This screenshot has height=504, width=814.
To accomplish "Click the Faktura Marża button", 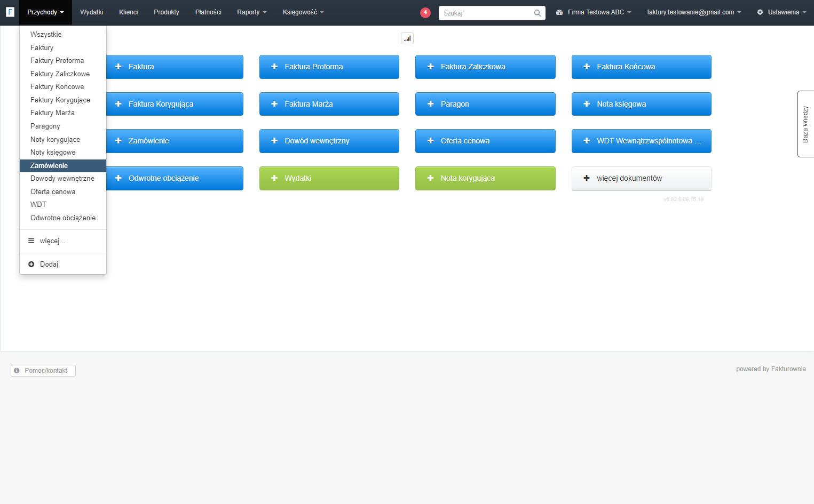I will point(329,104).
